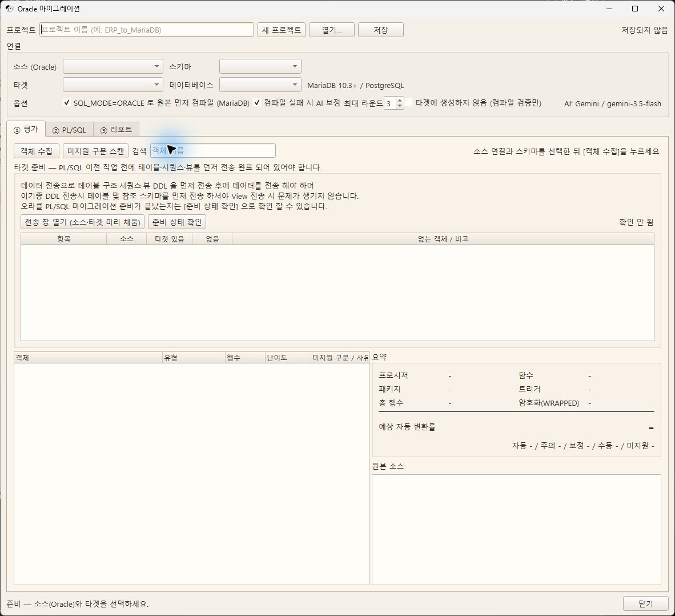Image resolution: width=675 pixels, height=616 pixels.
Task: Open the 타겟 connection dropdown
Action: tap(113, 85)
